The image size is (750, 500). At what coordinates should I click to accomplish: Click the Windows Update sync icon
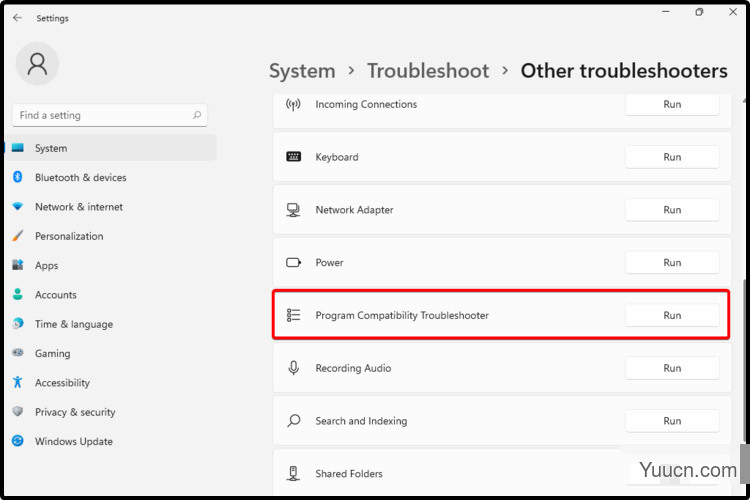18,441
